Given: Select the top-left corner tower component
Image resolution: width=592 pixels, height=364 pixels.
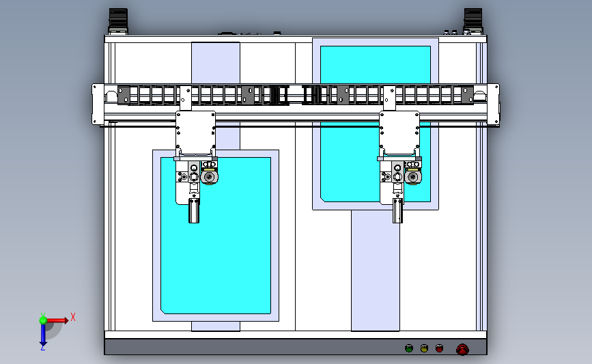Looking at the screenshot, I should click(118, 22).
